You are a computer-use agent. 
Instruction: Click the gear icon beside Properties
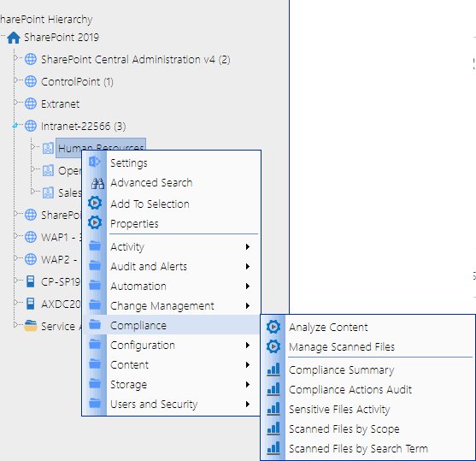tap(95, 222)
